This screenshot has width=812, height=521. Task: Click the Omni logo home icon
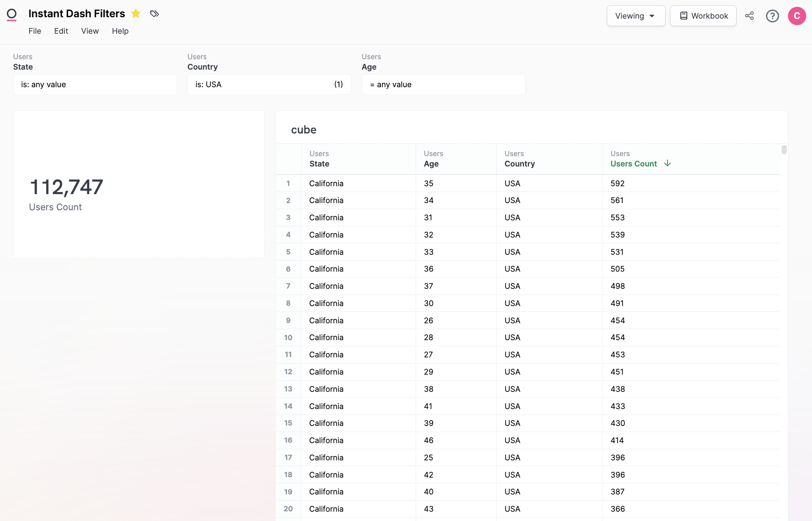pos(12,14)
